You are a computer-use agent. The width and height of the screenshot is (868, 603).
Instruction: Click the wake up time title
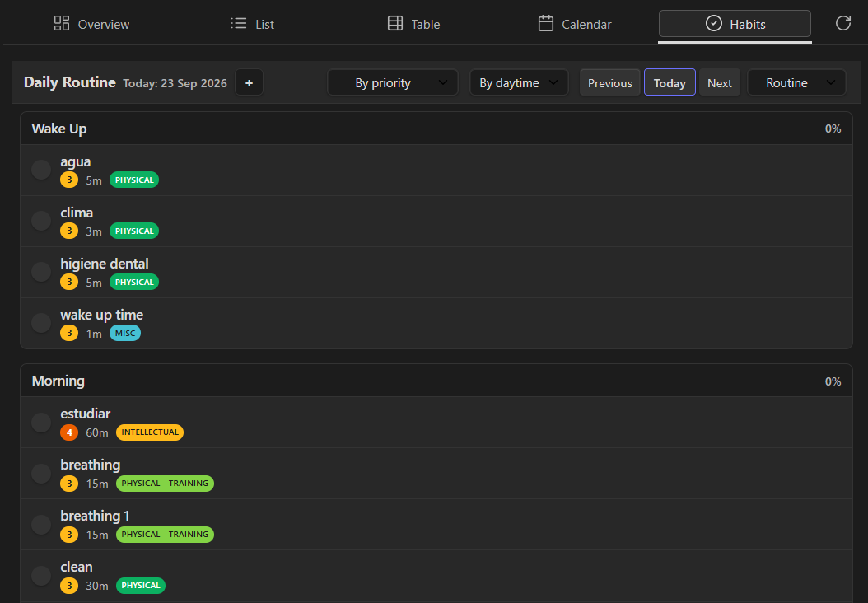[102, 315]
